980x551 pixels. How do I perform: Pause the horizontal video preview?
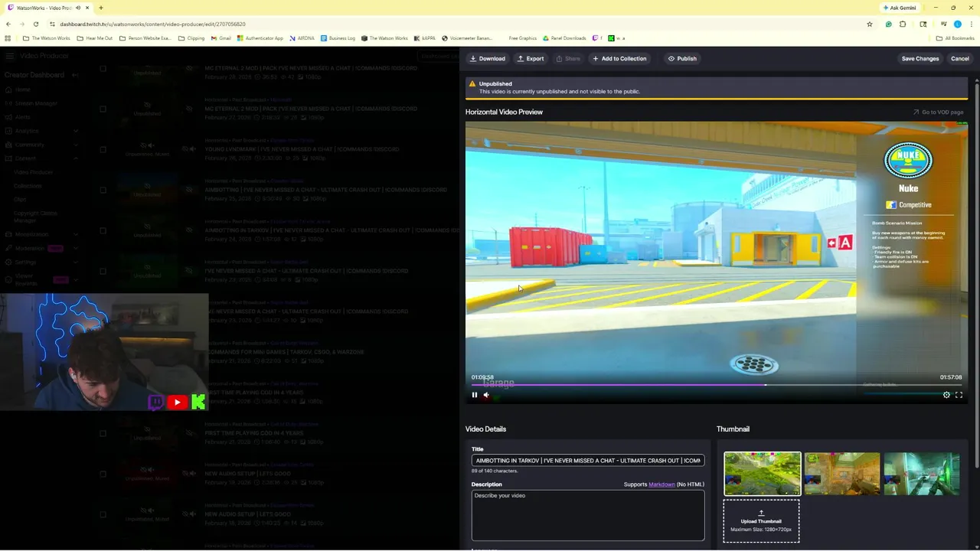coord(475,395)
